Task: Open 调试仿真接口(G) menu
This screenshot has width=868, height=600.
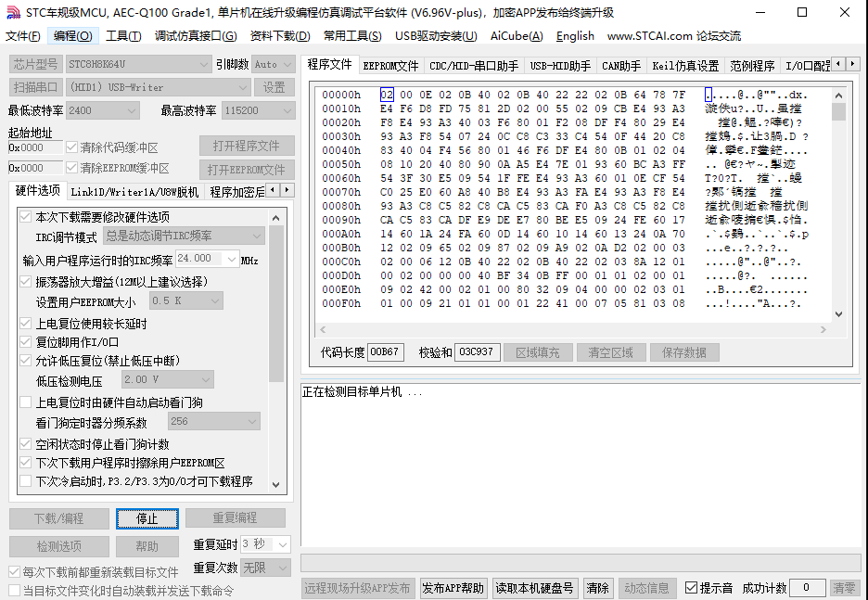Action: coord(196,36)
